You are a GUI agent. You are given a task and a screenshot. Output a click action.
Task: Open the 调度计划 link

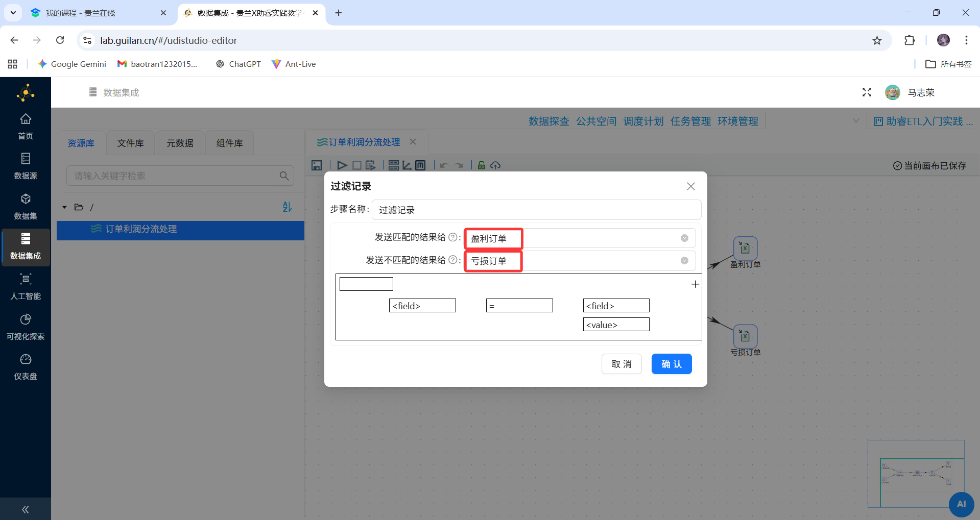click(x=643, y=121)
